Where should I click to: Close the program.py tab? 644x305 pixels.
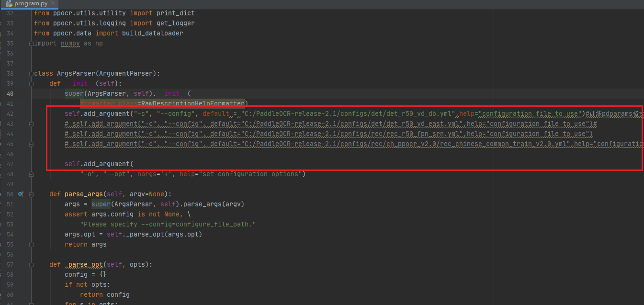click(53, 3)
